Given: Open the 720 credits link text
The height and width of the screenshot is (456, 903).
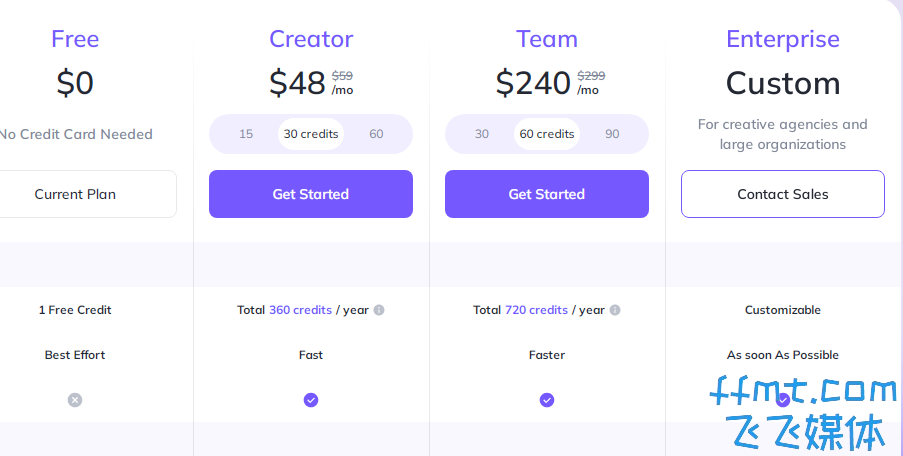Looking at the screenshot, I should click(x=537, y=310).
